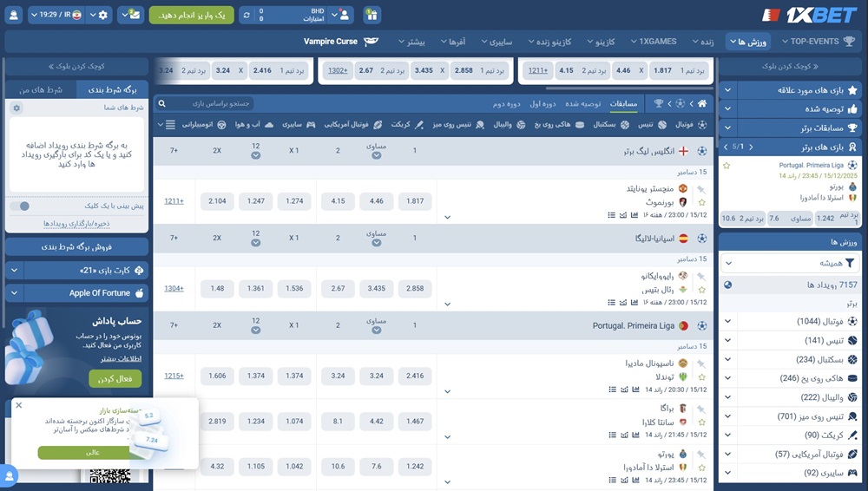
Task: Expand the Recommended section in right sidebar
Action: pos(728,109)
